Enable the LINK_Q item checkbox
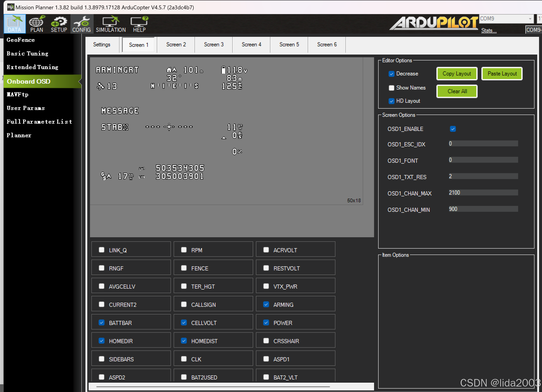542x392 pixels. [x=102, y=250]
